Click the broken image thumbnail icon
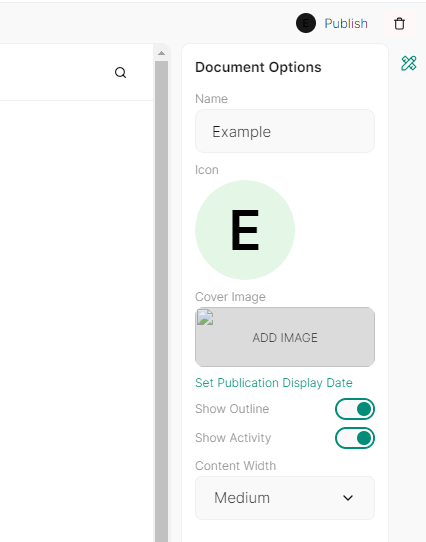Image resolution: width=426 pixels, height=542 pixels. [205, 317]
